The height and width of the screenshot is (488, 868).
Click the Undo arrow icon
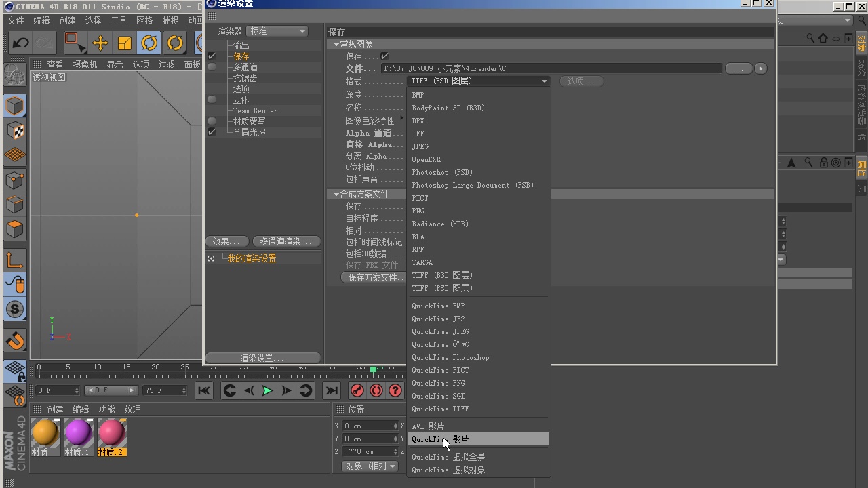click(20, 43)
